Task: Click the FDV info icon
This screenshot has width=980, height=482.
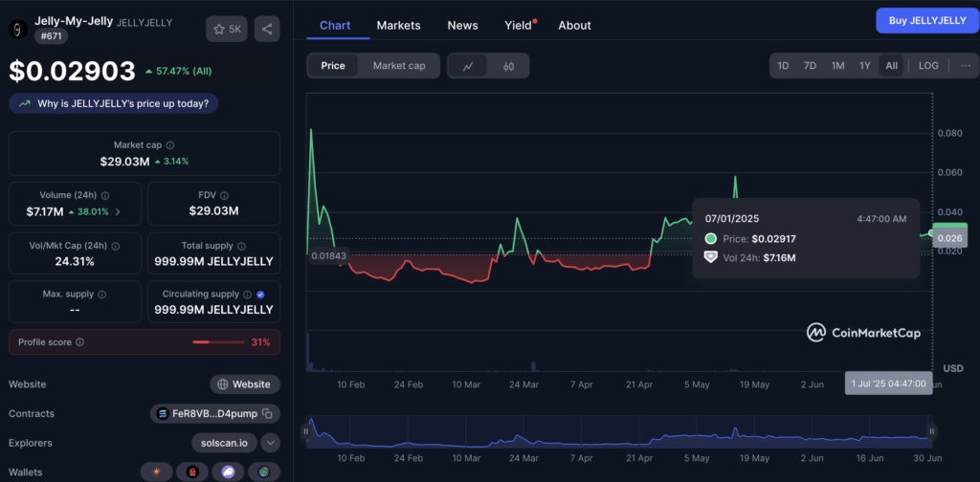Action: (x=224, y=195)
